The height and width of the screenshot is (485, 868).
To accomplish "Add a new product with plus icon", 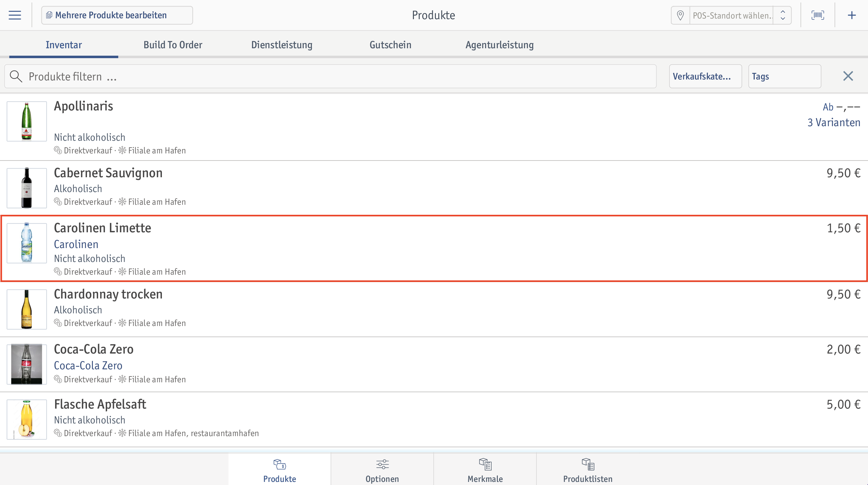I will 852,15.
